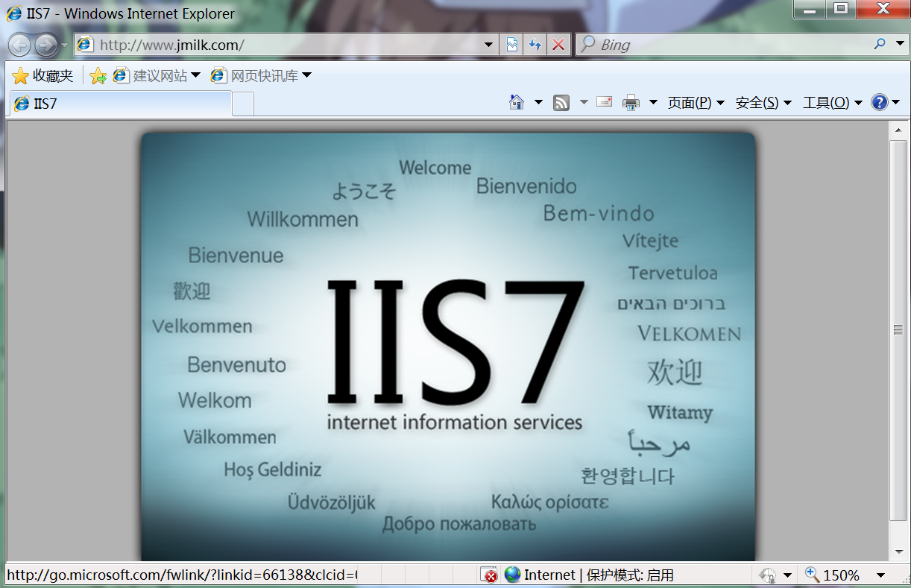Screen dimensions: 911x588
Task: Open the 工具(O) tools menu
Action: tap(832, 103)
